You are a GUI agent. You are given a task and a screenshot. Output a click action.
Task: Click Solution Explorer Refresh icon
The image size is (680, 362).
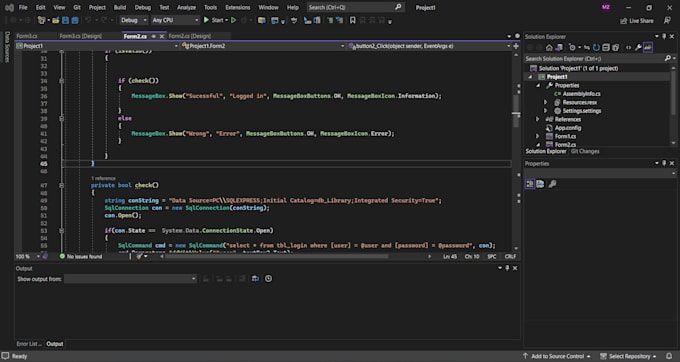pos(596,48)
